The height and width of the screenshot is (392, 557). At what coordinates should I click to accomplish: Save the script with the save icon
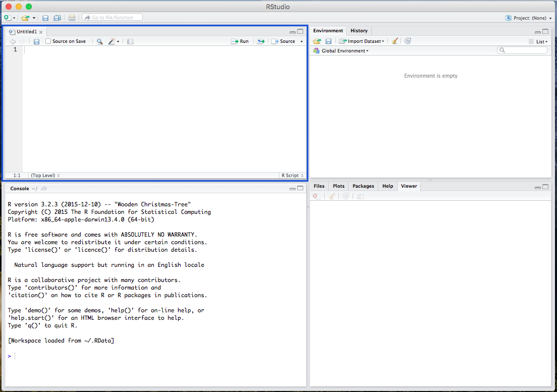(36, 41)
